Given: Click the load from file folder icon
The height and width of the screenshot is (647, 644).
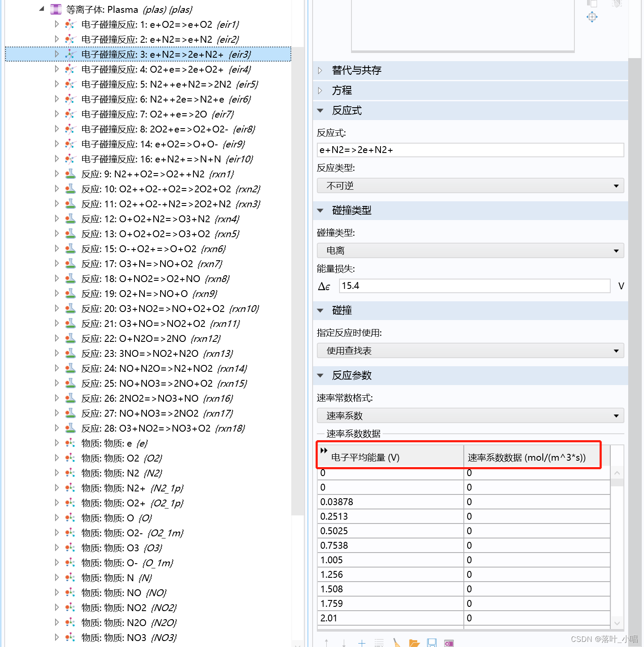Looking at the screenshot, I should pos(414,643).
